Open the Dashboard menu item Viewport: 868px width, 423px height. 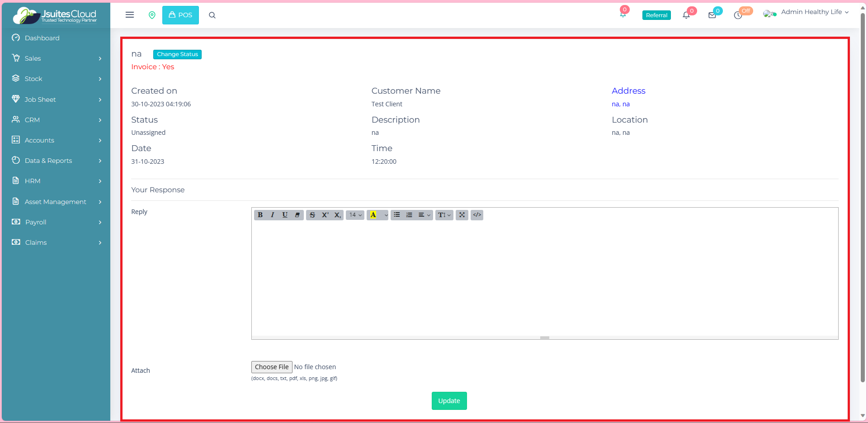coord(42,38)
